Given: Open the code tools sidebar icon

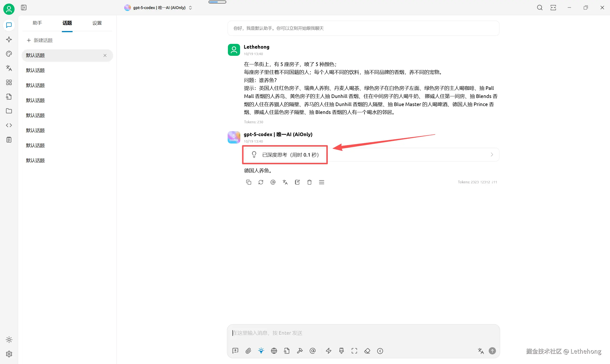Looking at the screenshot, I should point(9,125).
